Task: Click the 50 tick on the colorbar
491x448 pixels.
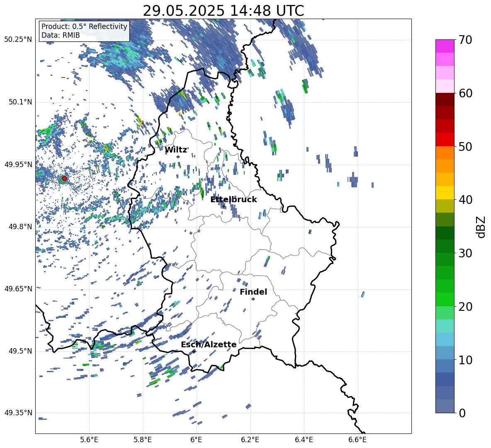Action: click(x=465, y=146)
